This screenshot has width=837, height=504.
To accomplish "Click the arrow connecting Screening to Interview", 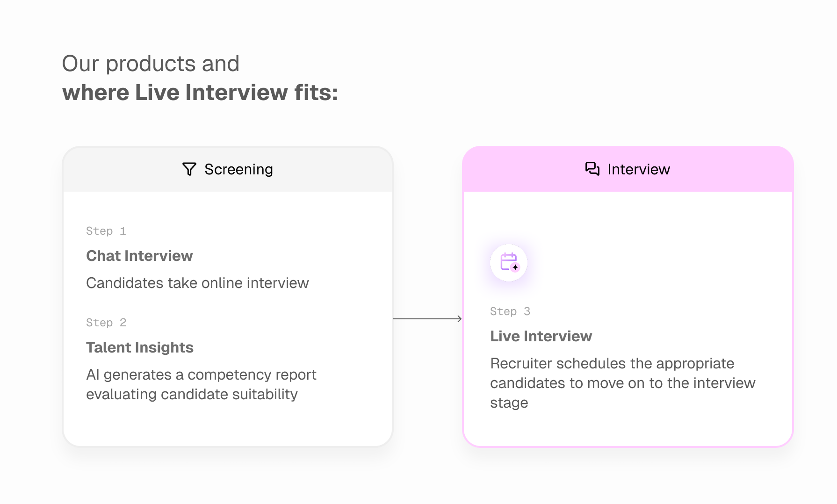I will click(x=427, y=319).
